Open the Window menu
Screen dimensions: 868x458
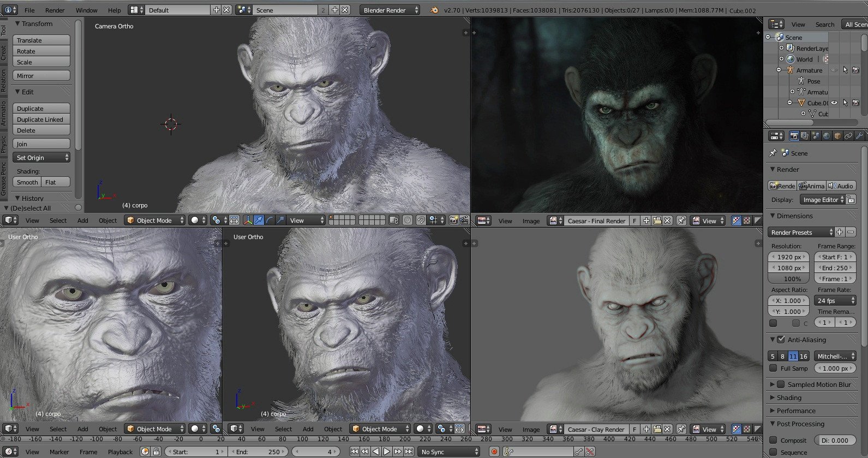[x=86, y=10]
